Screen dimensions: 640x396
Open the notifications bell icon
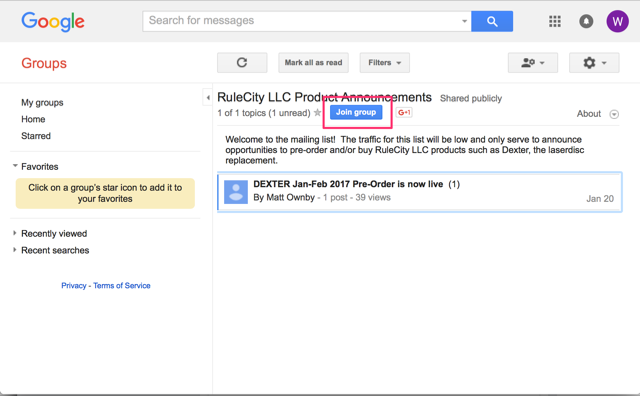coord(586,21)
